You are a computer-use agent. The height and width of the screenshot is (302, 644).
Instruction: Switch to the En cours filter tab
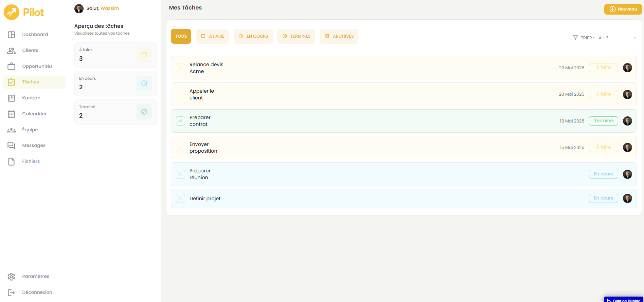(x=253, y=36)
